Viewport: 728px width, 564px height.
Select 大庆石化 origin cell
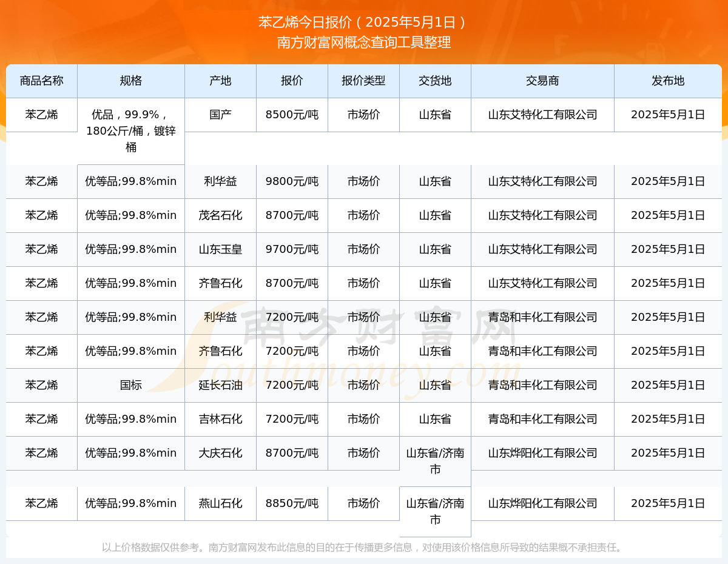pos(220,453)
